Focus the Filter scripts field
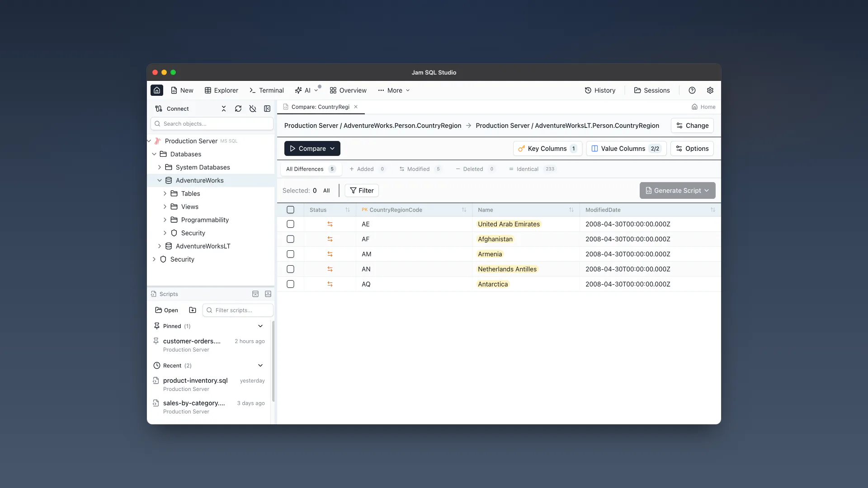The image size is (868, 488). 238,310
